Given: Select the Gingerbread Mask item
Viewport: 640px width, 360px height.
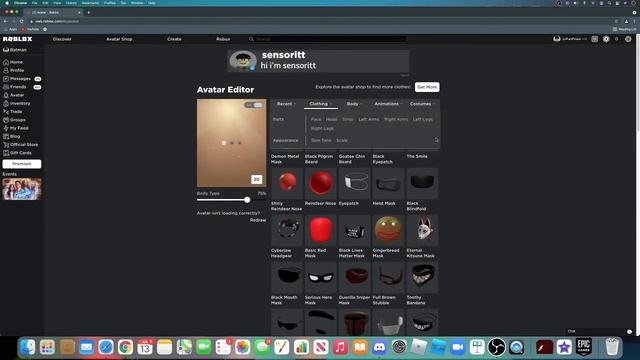Looking at the screenshot, I should point(388,230).
